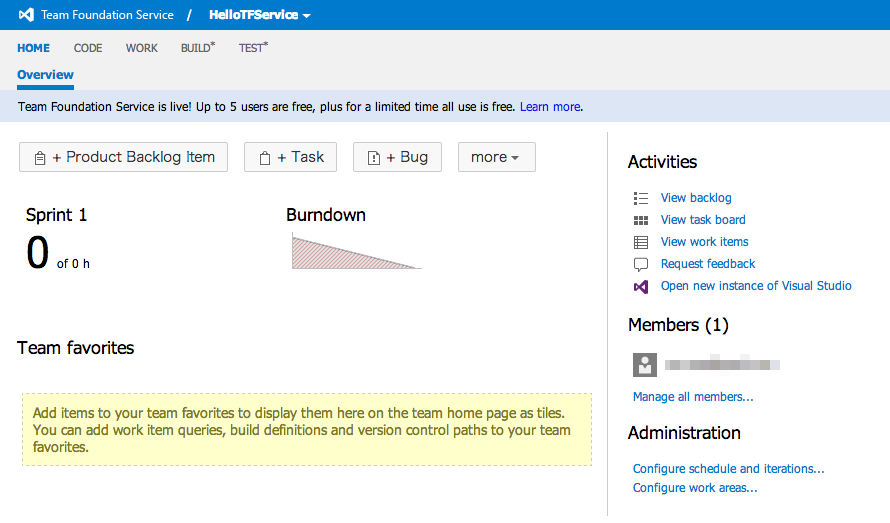Follow the Learn more link
This screenshot has height=523, width=890.
pos(549,107)
